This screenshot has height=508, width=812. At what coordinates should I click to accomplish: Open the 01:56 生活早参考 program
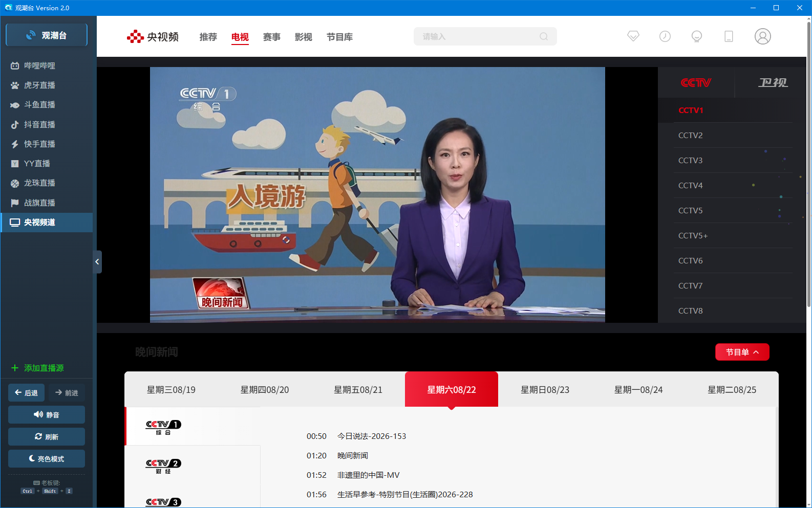pos(390,495)
